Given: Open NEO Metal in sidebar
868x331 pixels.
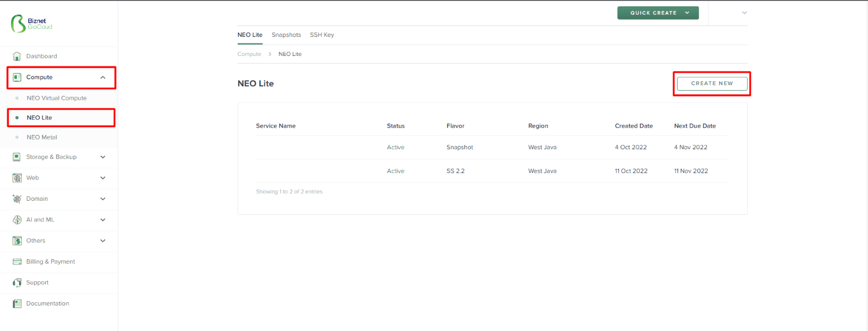Looking at the screenshot, I should click(x=42, y=137).
